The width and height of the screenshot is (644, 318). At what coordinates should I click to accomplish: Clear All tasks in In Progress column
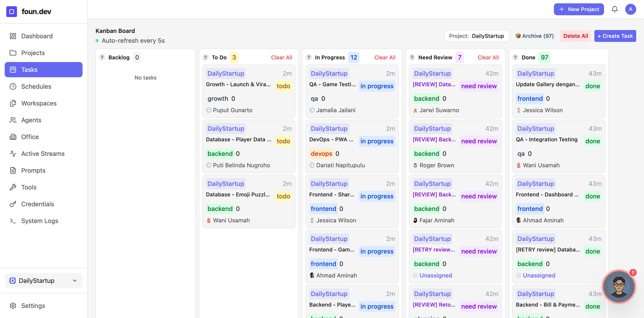pos(385,57)
